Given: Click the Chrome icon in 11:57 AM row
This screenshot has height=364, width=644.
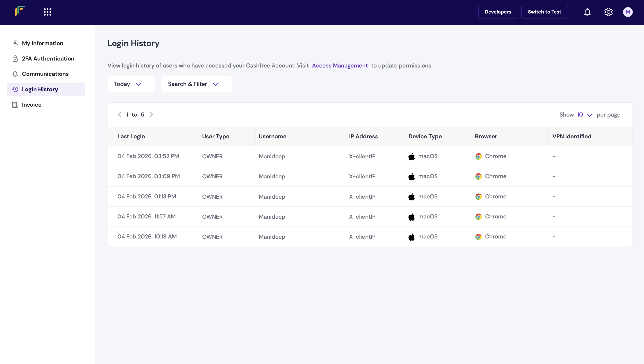Looking at the screenshot, I should point(478,217).
